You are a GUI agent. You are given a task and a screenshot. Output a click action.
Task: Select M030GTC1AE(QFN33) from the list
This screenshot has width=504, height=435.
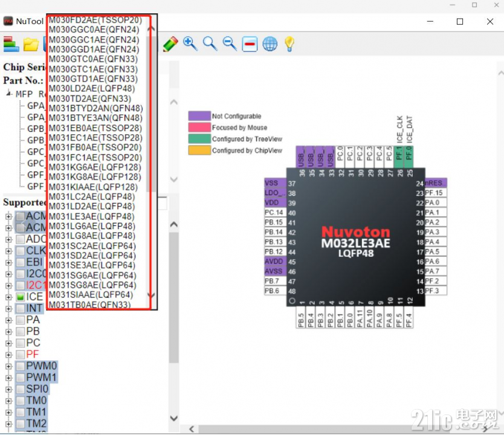(93, 69)
